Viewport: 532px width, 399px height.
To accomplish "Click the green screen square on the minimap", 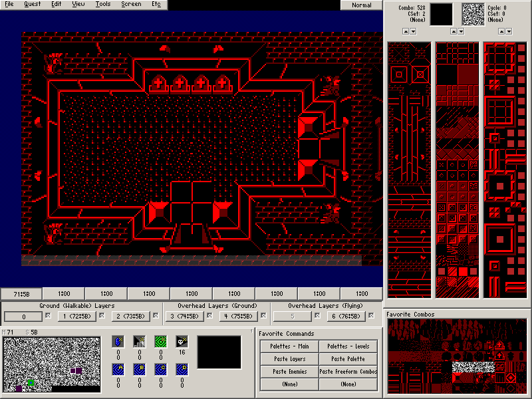I will 31,382.
